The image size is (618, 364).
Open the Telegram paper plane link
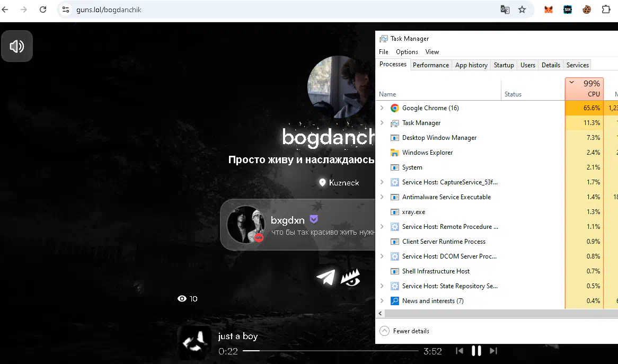pyautogui.click(x=325, y=277)
